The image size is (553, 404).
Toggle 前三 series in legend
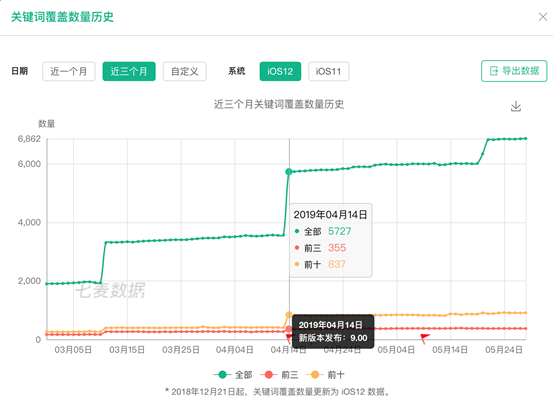279,374
